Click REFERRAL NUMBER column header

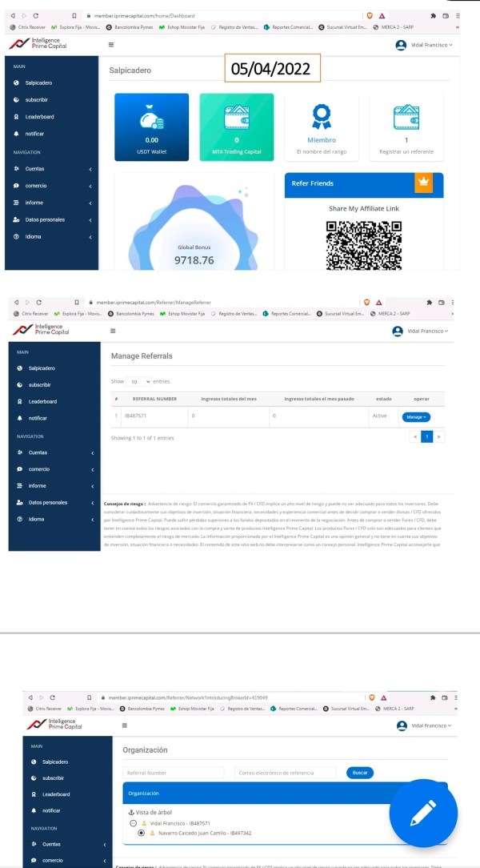tap(154, 399)
